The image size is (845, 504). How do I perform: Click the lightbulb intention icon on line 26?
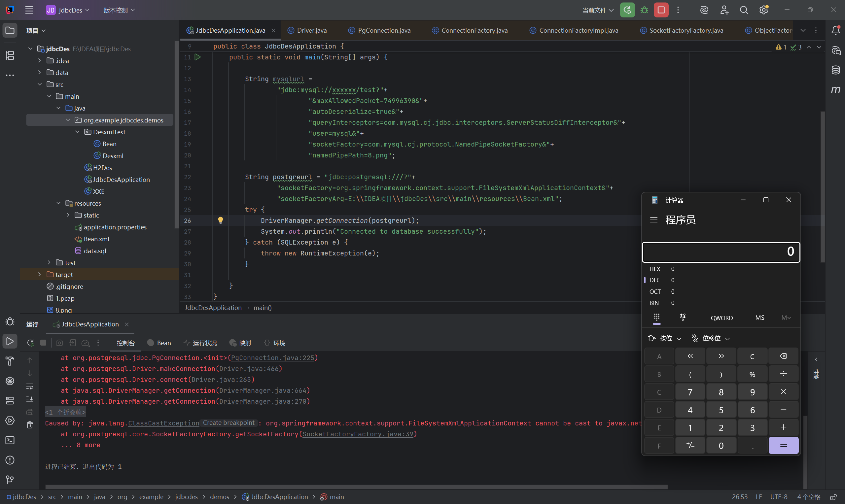(221, 220)
